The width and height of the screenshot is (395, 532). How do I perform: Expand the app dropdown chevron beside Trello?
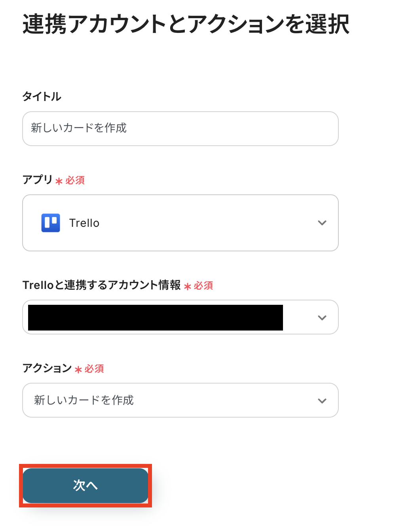coord(322,223)
